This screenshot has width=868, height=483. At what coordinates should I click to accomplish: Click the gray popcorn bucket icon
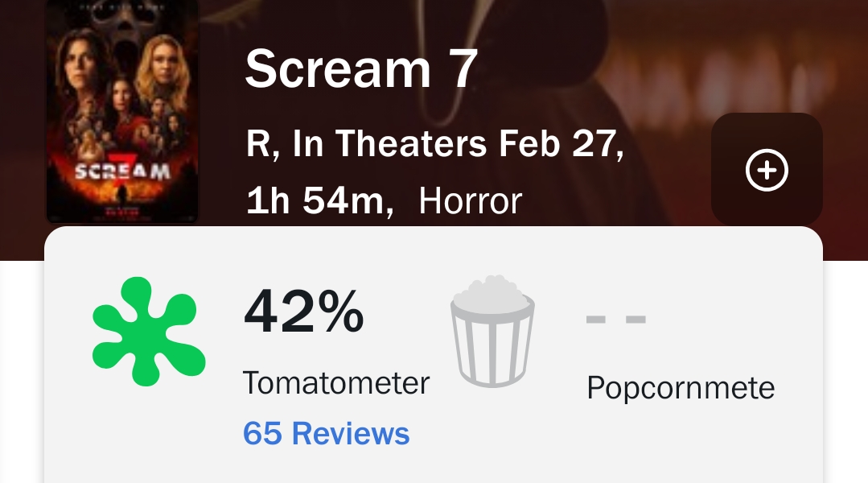tap(492, 331)
